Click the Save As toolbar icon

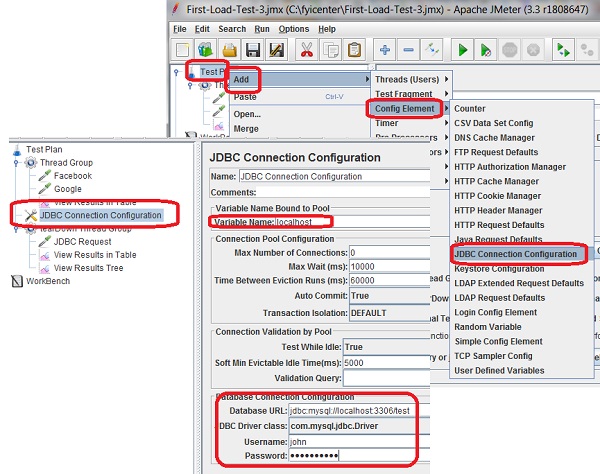(x=277, y=50)
